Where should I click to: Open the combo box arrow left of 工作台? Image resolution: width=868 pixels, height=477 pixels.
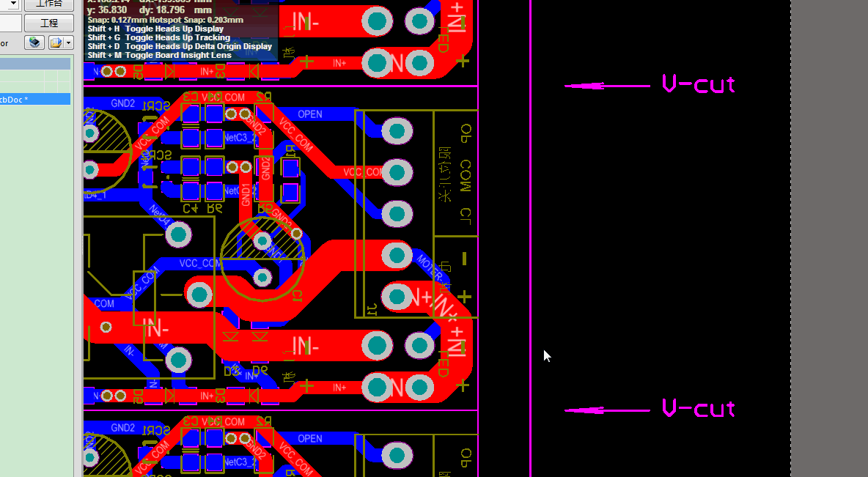[x=12, y=4]
